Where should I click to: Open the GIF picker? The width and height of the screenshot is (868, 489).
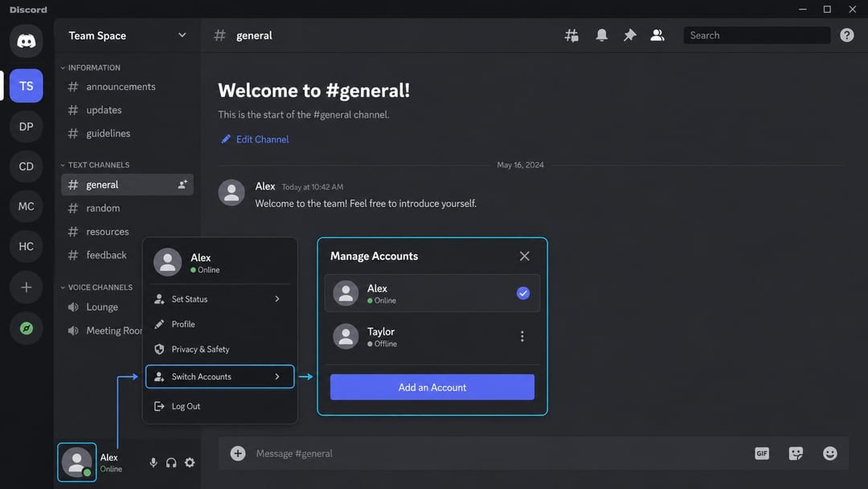pos(762,454)
